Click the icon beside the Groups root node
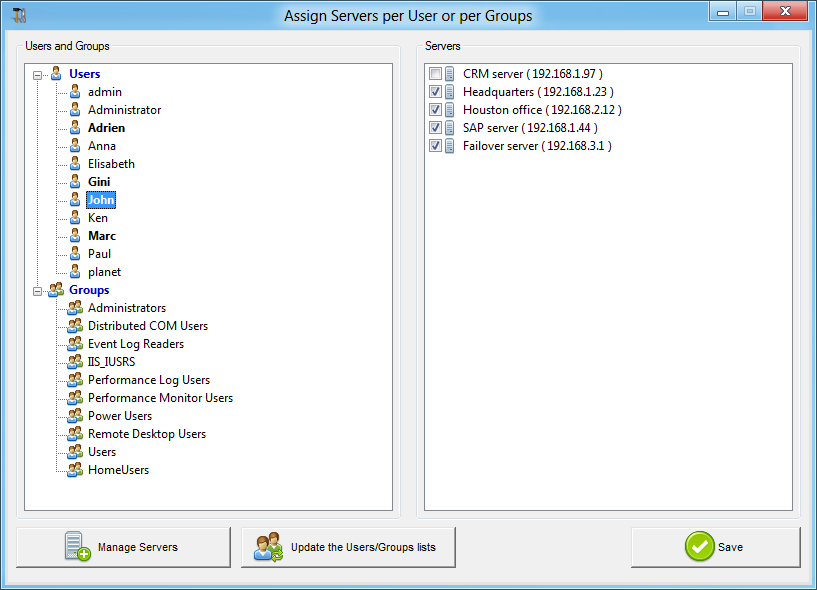The image size is (817, 590). point(55,289)
